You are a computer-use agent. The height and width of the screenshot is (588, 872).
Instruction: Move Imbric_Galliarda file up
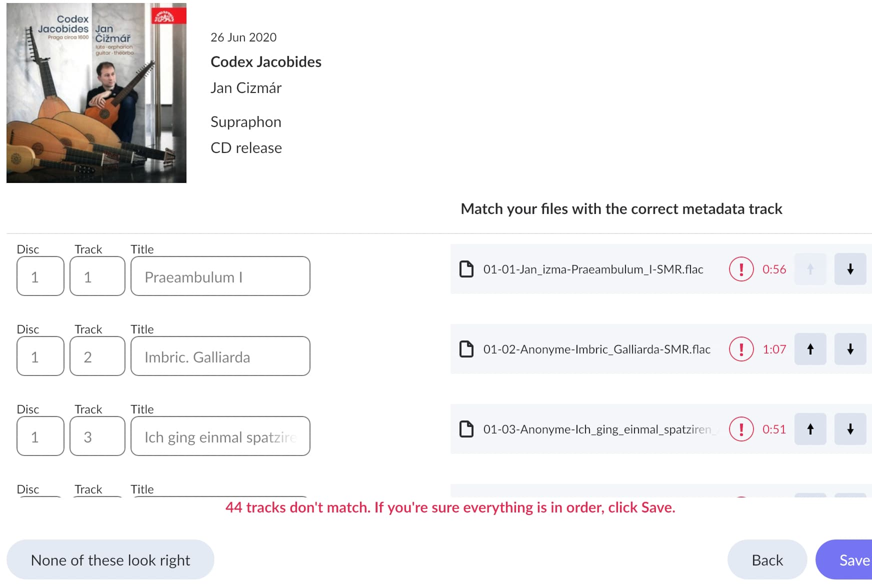coord(810,349)
